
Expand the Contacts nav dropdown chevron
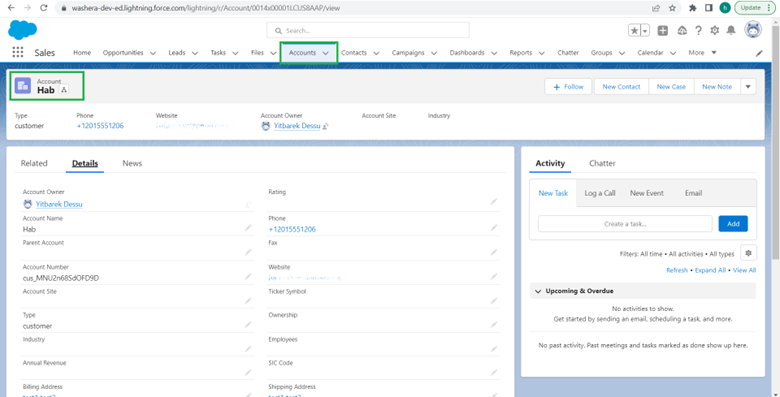tap(376, 53)
